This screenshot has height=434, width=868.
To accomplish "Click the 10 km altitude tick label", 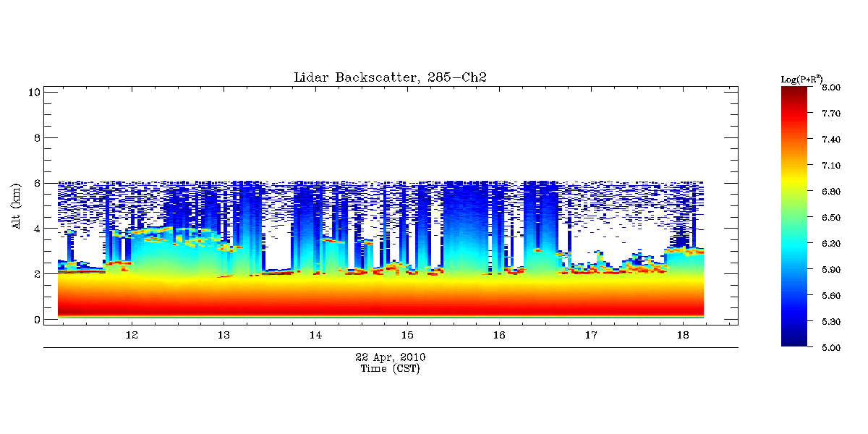I will pos(33,92).
